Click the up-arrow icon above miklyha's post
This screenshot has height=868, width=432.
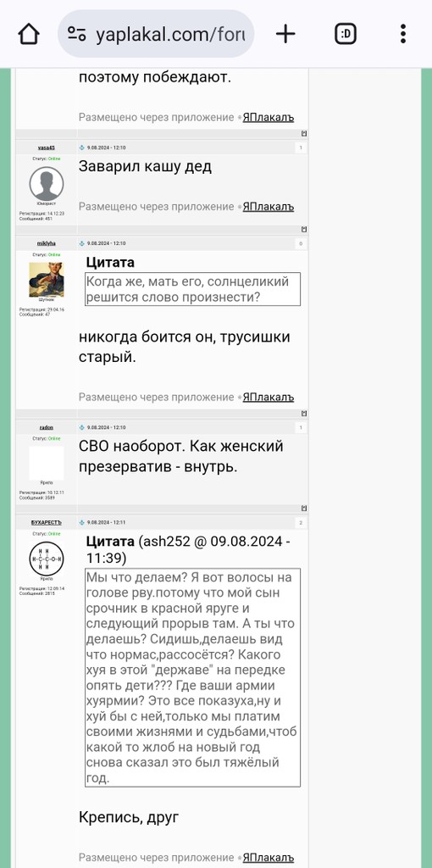coord(304,229)
